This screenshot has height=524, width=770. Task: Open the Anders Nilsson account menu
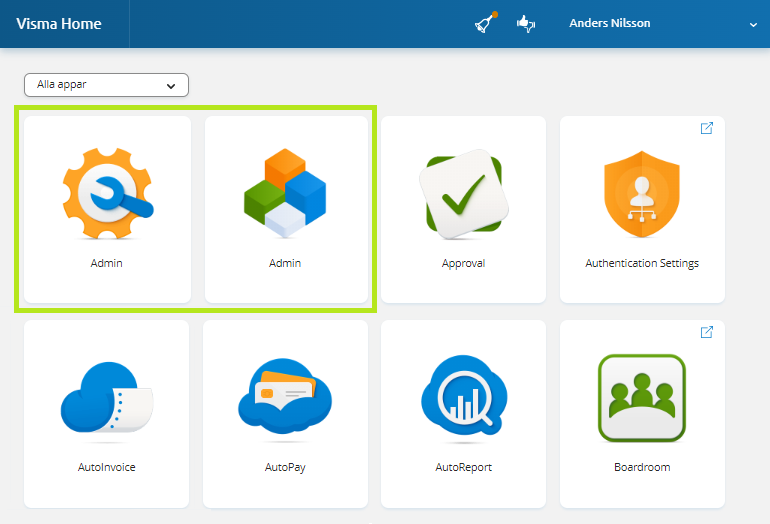pyautogui.click(x=609, y=23)
